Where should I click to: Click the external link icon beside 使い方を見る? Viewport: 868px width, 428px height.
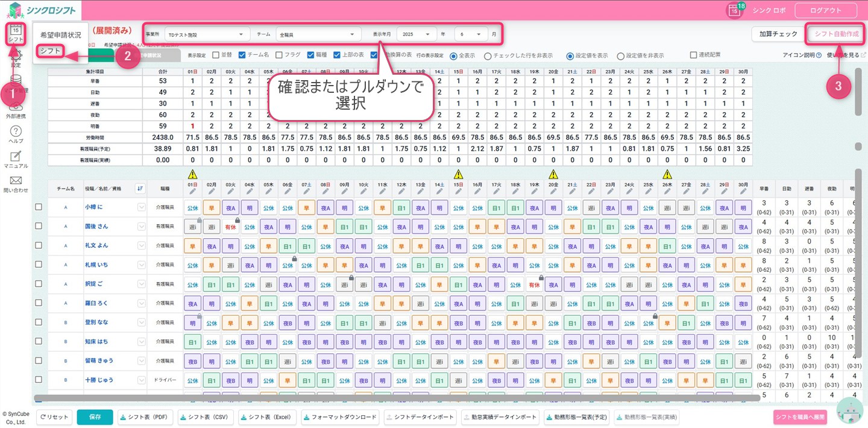click(x=863, y=55)
